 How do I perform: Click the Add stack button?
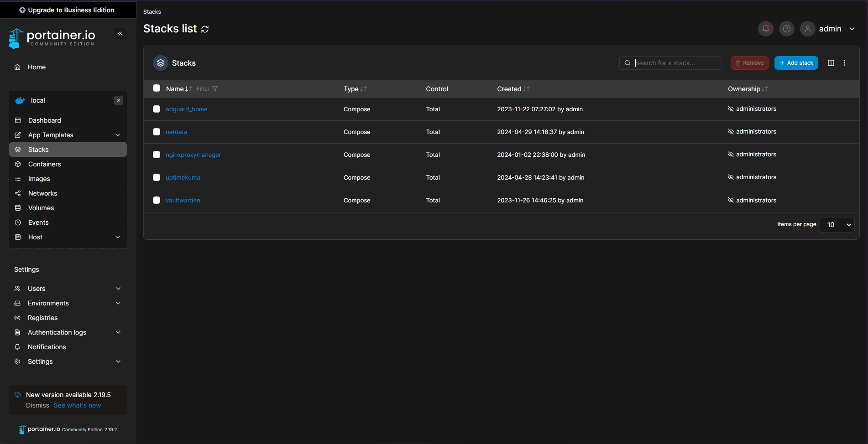tap(796, 62)
